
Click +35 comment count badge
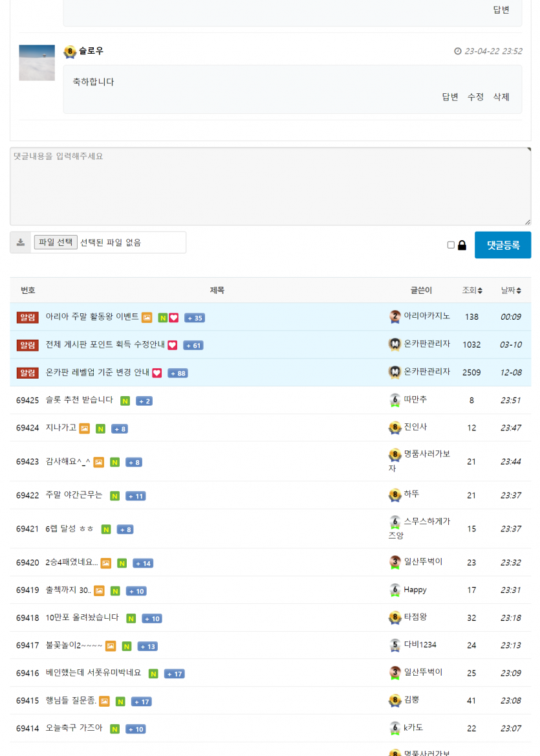pos(195,318)
